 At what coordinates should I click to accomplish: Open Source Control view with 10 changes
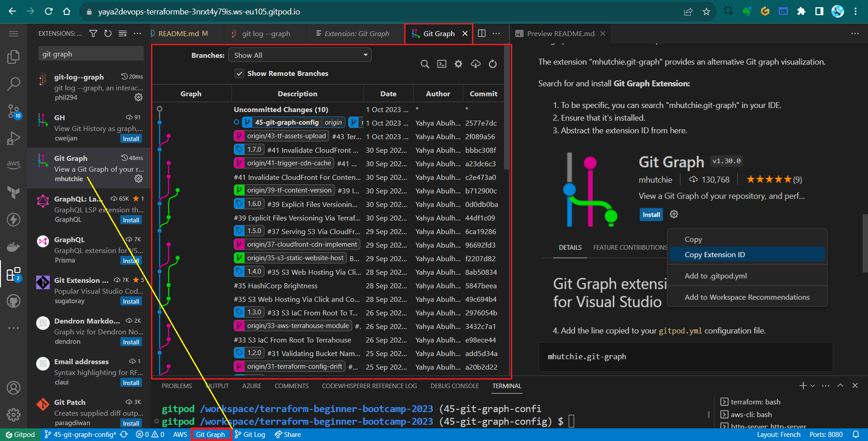(14, 111)
